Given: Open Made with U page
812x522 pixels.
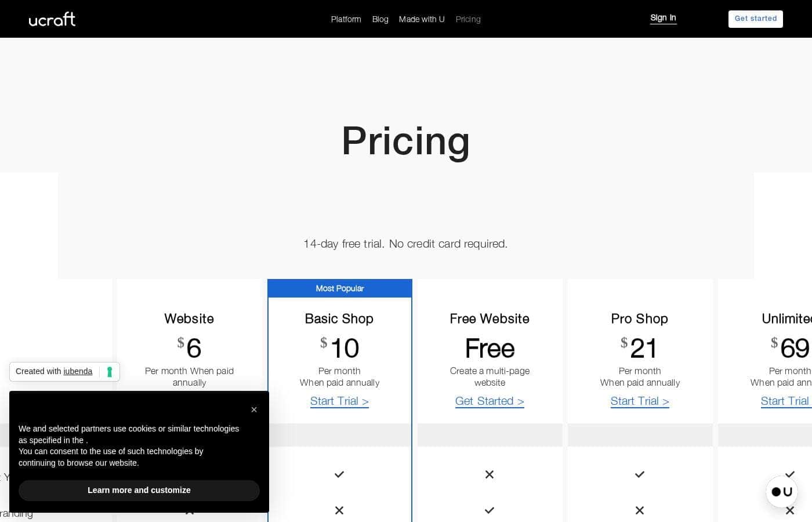Looking at the screenshot, I should pos(422,19).
